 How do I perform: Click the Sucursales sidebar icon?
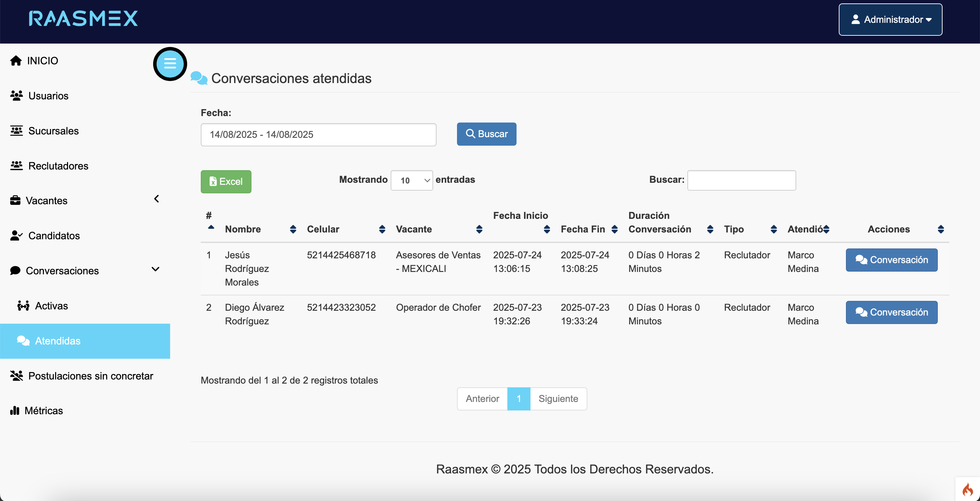point(16,130)
